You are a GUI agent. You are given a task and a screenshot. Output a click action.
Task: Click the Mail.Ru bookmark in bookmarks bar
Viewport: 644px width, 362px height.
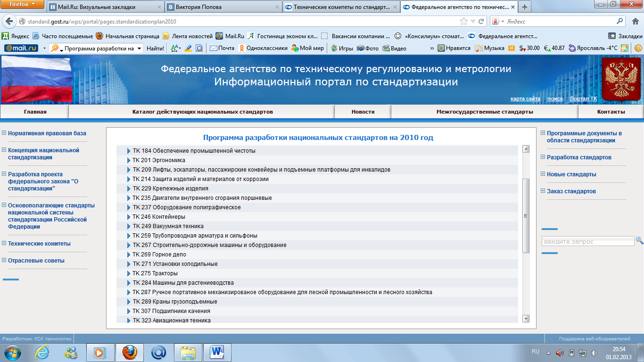(x=230, y=36)
